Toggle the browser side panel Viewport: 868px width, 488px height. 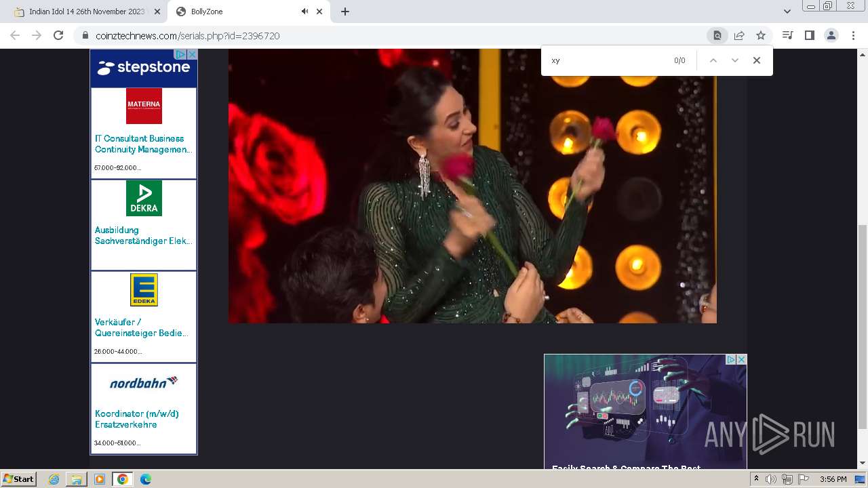click(809, 35)
